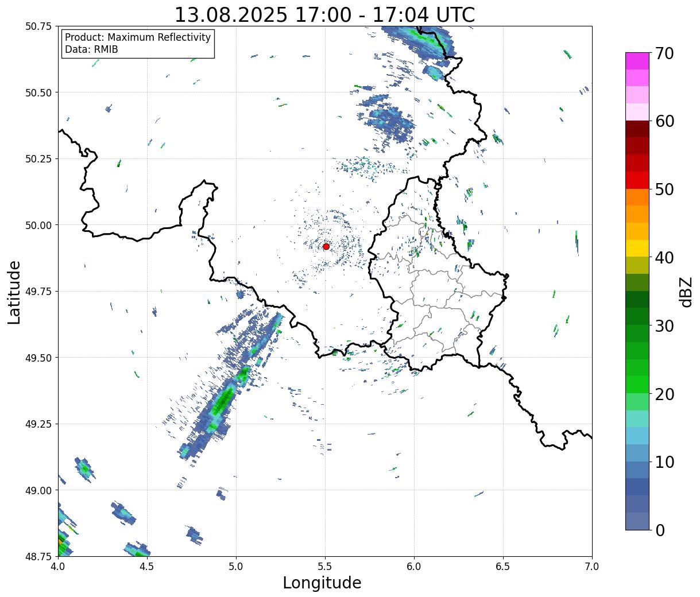The height and width of the screenshot is (597, 700).
Task: Click colorbar tick label 30
Action: pyautogui.click(x=664, y=325)
